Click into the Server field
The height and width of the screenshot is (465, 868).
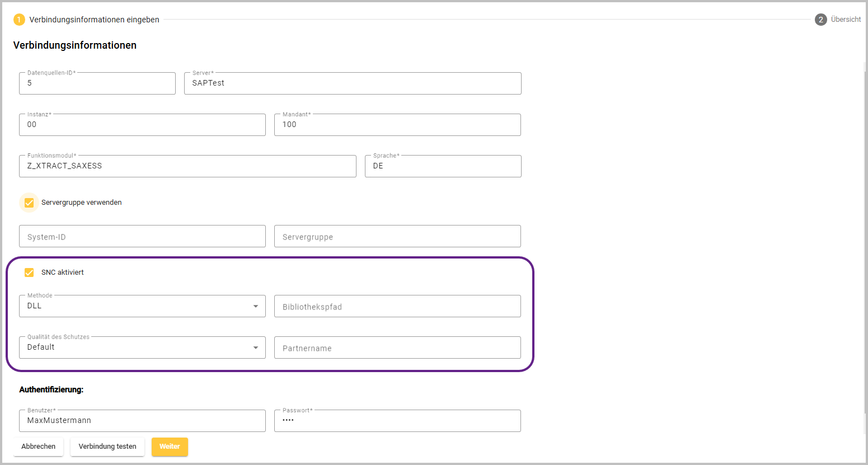tap(353, 83)
